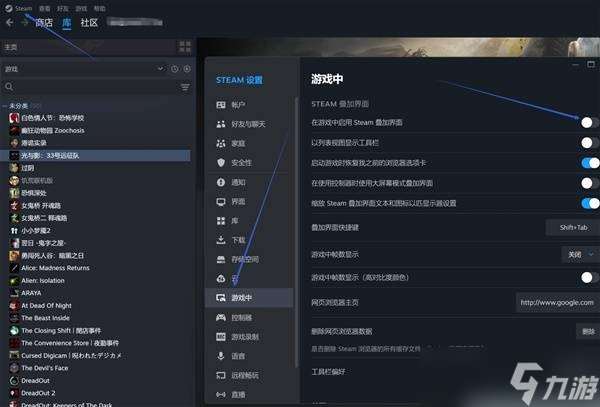The image size is (600, 407).
Task: Click the library search magnifier icon
Action: point(9,87)
